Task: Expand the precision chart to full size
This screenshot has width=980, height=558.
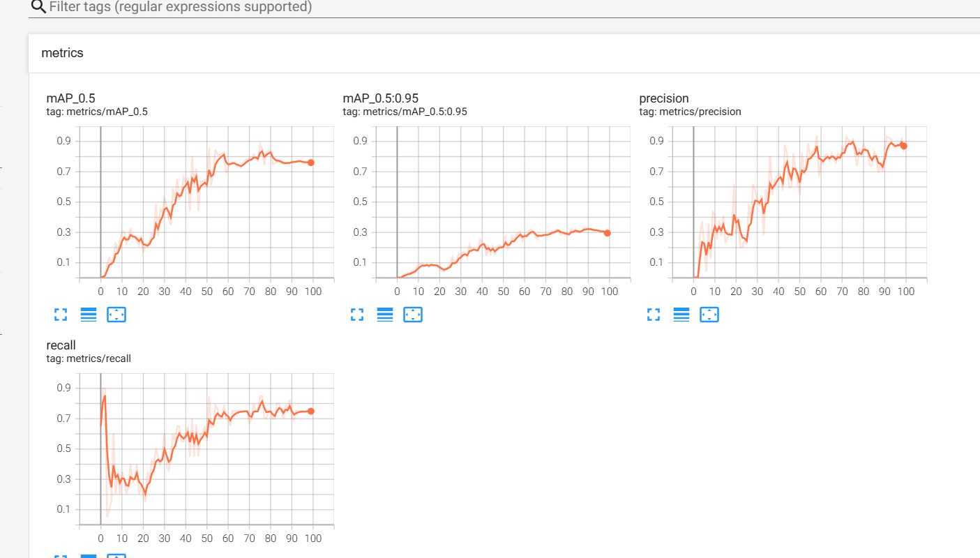Action: click(654, 315)
